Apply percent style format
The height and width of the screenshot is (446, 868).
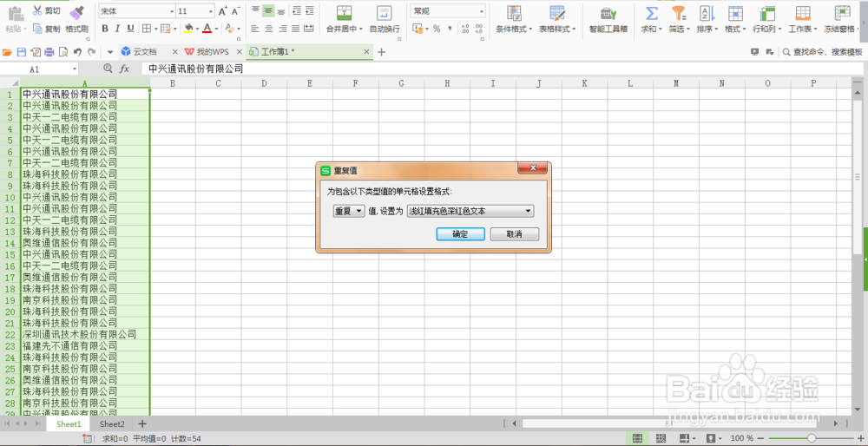click(437, 29)
